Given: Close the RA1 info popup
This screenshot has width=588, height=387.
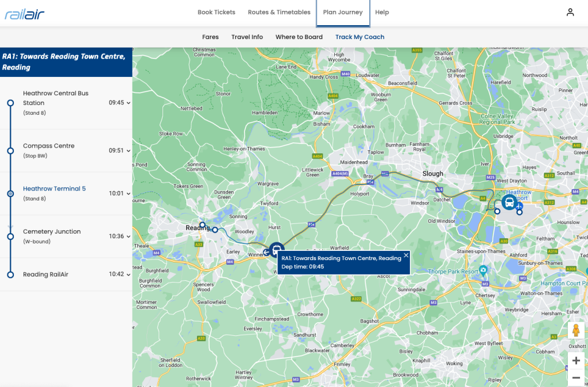Looking at the screenshot, I should point(406,255).
